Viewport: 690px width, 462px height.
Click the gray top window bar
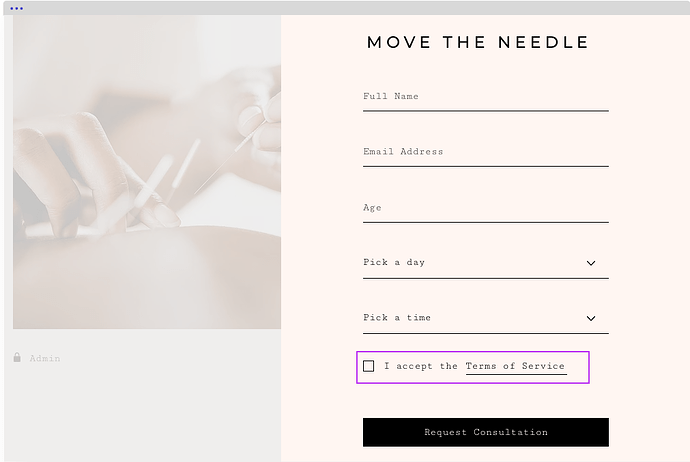click(347, 8)
